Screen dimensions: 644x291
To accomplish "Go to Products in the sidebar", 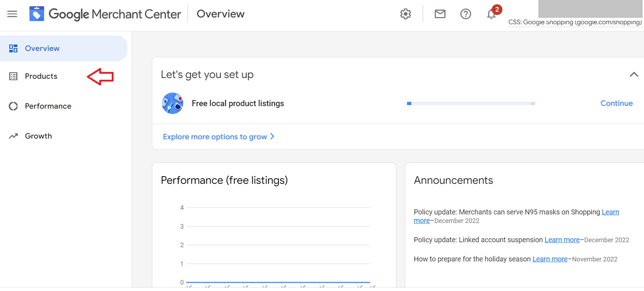I will click(41, 76).
